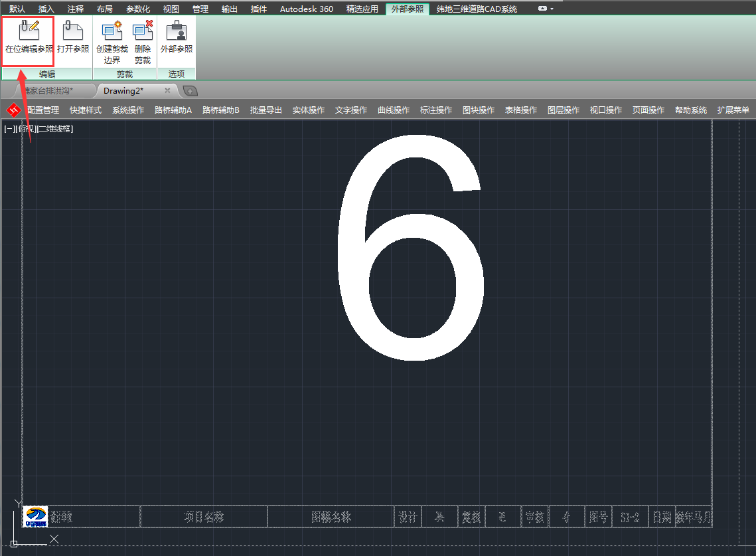756x556 pixels.
Task: Switch to the 插入 ribbon tab
Action: point(46,9)
